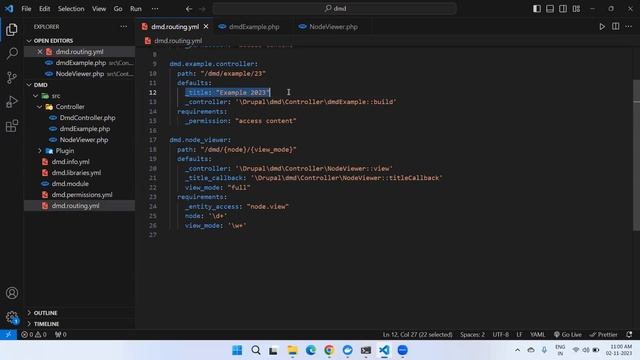Show errors and warnings count in status bar
640x360 pixels.
34,334
